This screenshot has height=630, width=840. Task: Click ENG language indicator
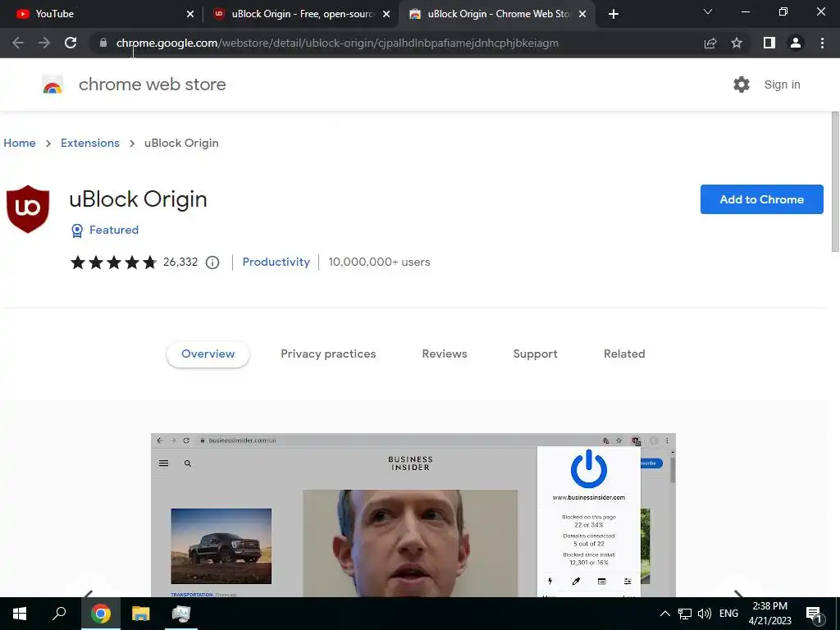728,614
